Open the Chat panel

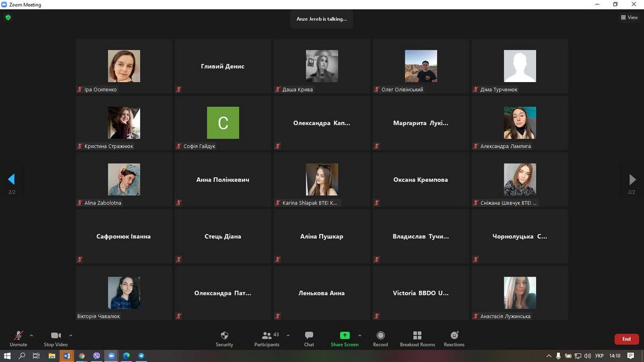point(309,338)
